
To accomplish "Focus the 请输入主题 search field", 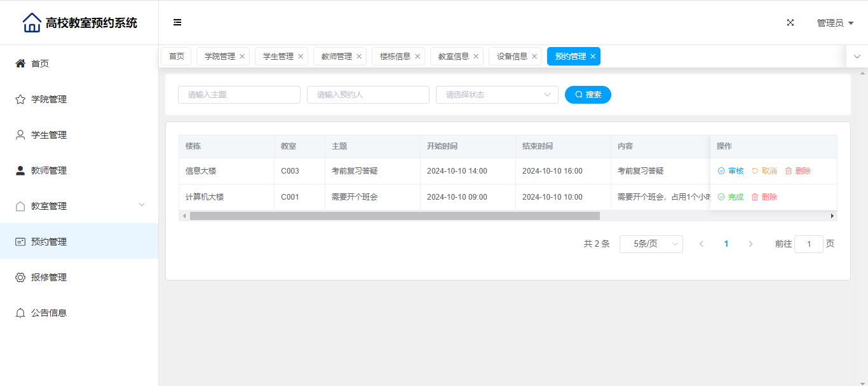I will point(239,95).
